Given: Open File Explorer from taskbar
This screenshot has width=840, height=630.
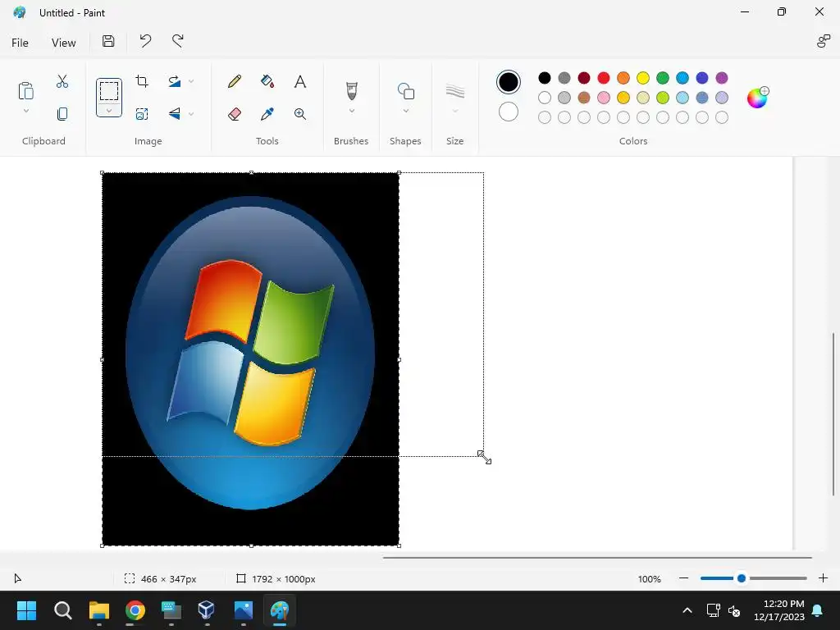Looking at the screenshot, I should pyautogui.click(x=99, y=610).
